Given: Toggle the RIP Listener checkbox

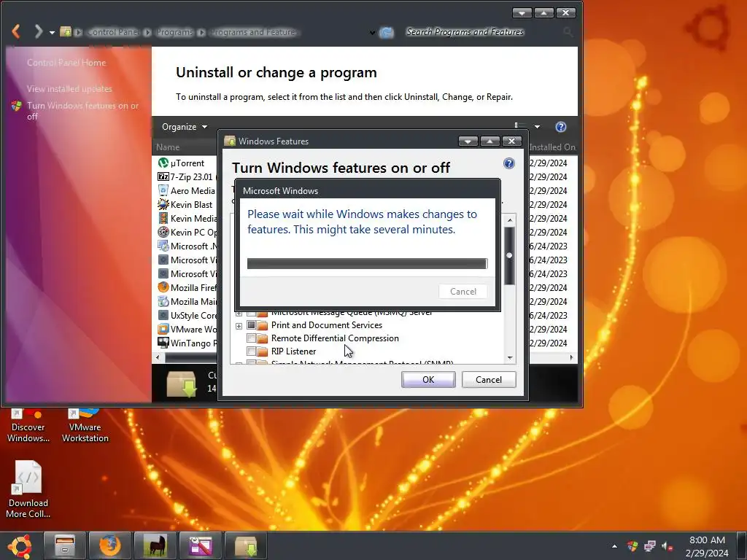Looking at the screenshot, I should [251, 351].
